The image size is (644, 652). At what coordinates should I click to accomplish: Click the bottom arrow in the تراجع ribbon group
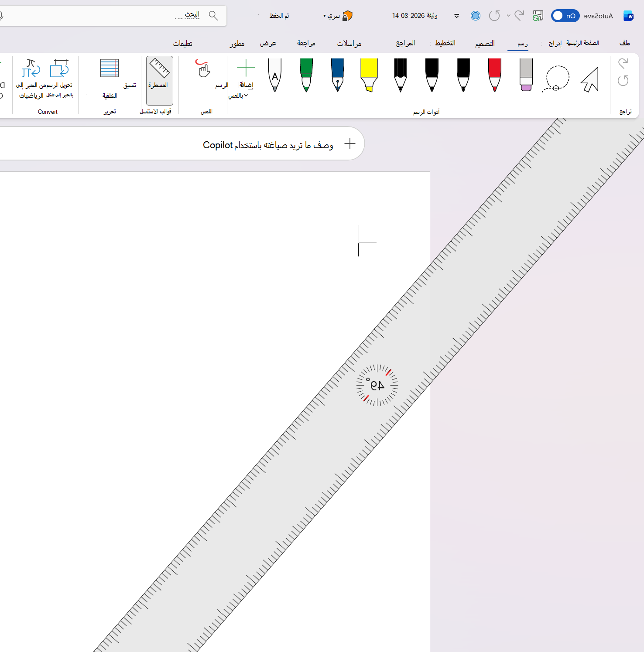click(x=623, y=80)
